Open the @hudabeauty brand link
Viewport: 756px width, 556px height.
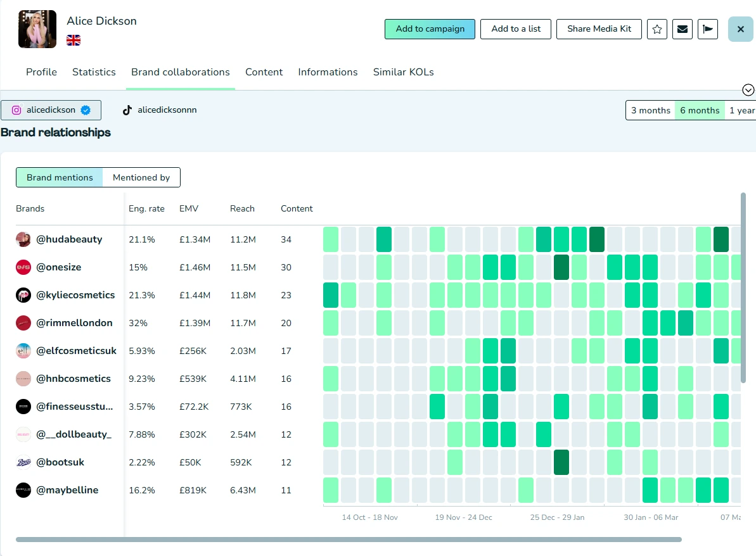[x=70, y=239]
